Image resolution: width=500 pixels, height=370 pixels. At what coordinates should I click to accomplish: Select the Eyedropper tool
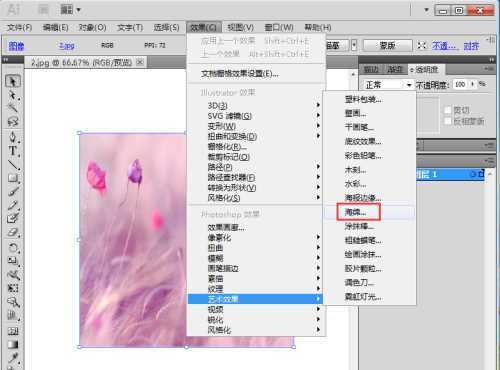click(x=13, y=358)
